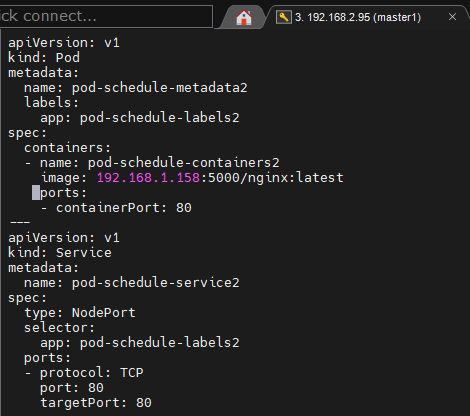The width and height of the screenshot is (470, 416).
Task: Click 'type: NodePort' line
Action: 80,313
